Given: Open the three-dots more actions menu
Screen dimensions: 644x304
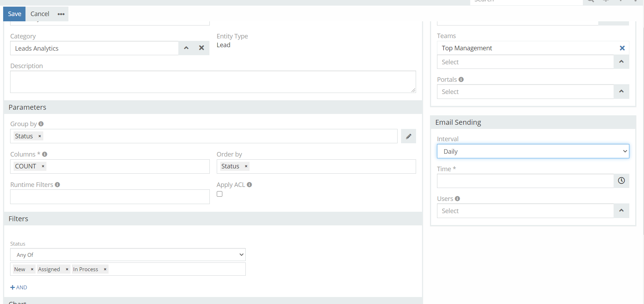Looking at the screenshot, I should click(61, 14).
